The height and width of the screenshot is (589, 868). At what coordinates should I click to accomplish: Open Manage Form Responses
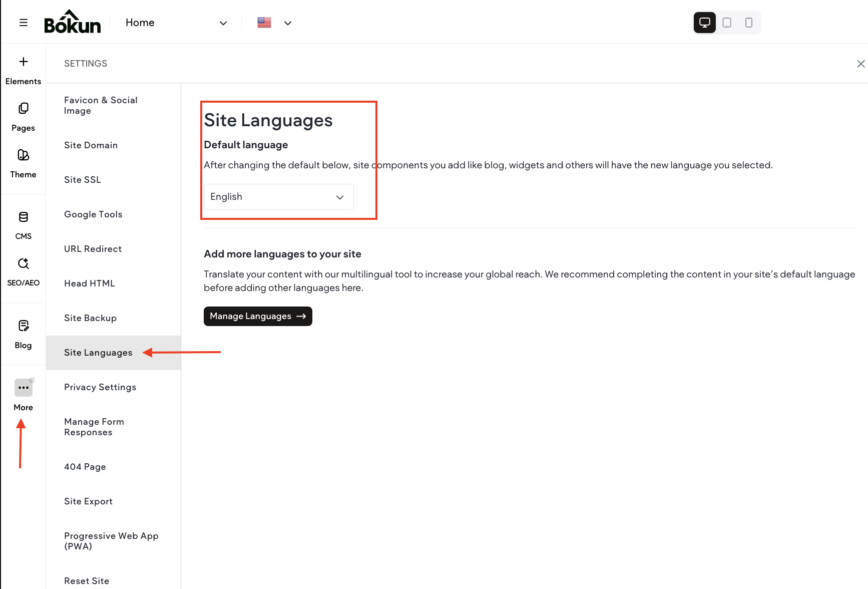[x=114, y=427]
